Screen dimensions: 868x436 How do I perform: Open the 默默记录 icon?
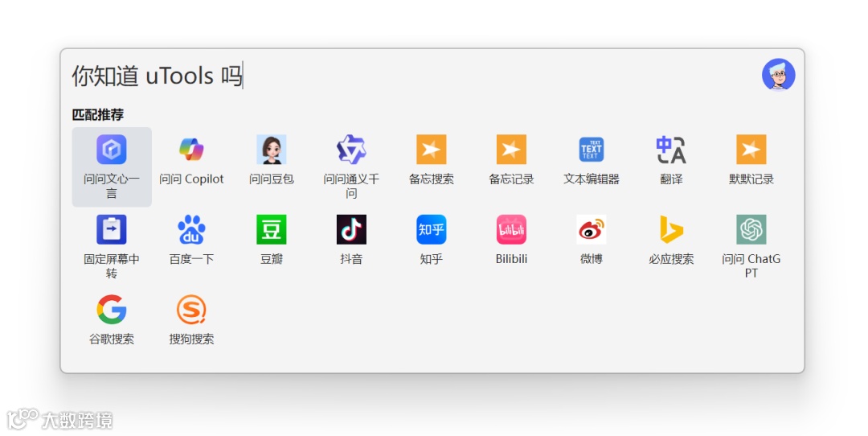click(751, 150)
